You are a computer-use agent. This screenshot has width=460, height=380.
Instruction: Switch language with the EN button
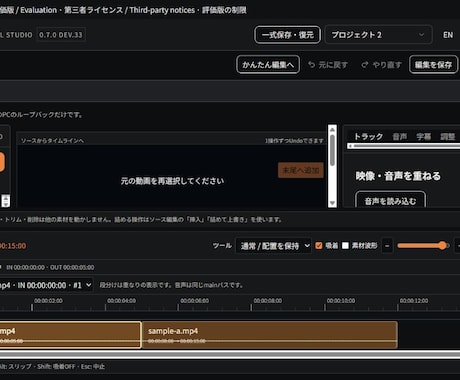pos(448,35)
